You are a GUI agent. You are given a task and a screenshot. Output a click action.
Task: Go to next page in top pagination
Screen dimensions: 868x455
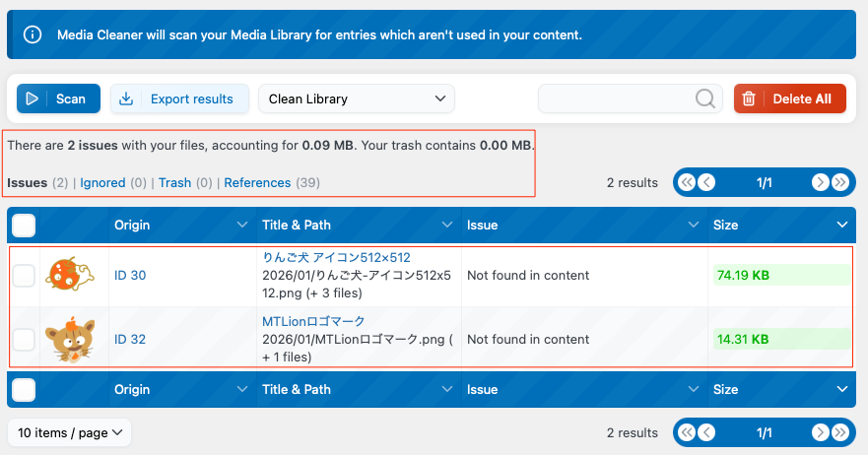[820, 182]
